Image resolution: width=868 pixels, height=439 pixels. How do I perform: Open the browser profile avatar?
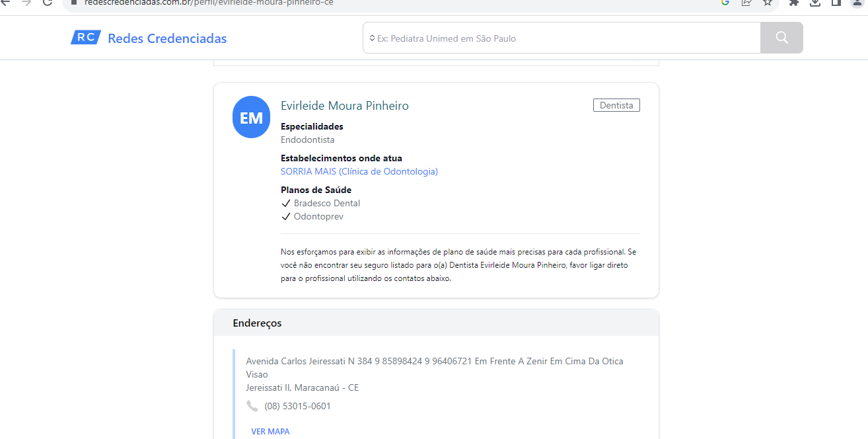click(857, 2)
